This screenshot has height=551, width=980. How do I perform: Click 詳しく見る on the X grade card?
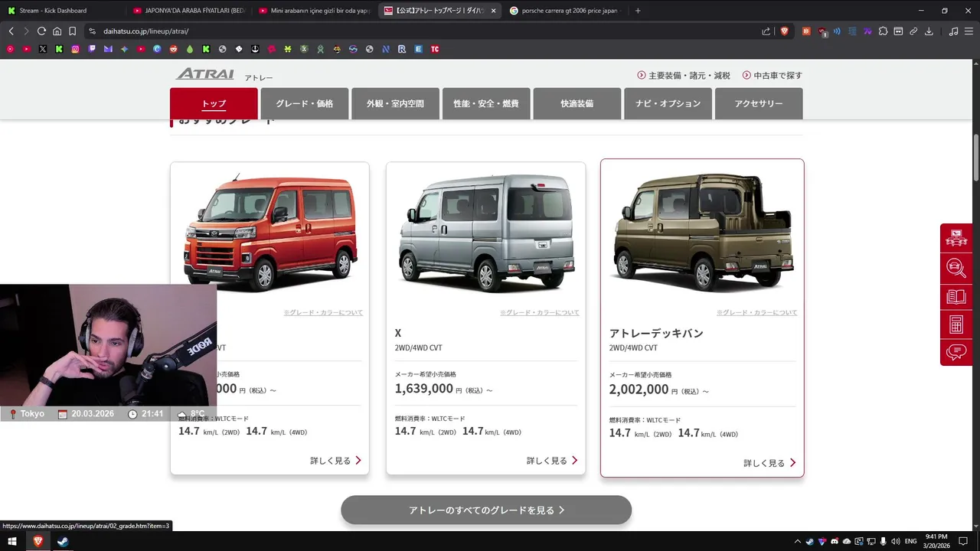click(x=552, y=461)
